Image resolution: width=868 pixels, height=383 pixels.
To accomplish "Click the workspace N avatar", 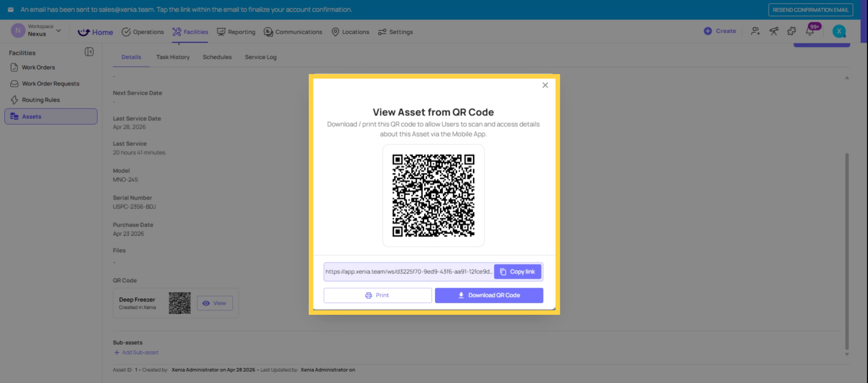I will pos(18,31).
